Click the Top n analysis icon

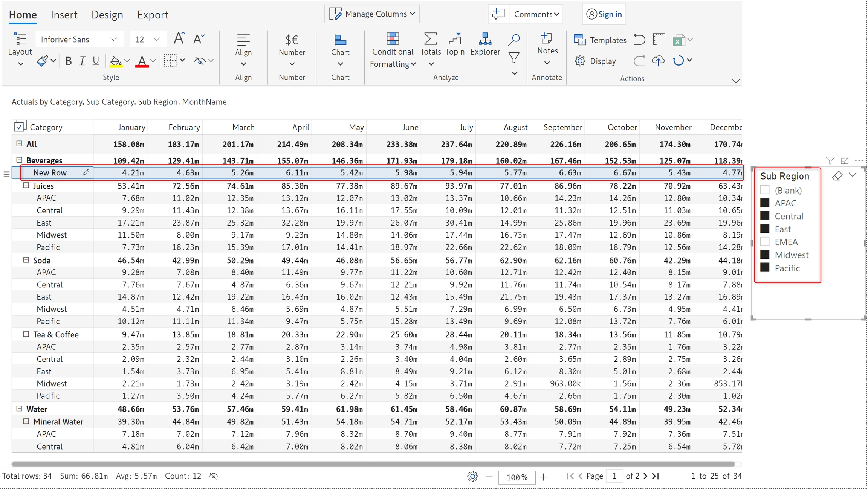click(x=455, y=44)
